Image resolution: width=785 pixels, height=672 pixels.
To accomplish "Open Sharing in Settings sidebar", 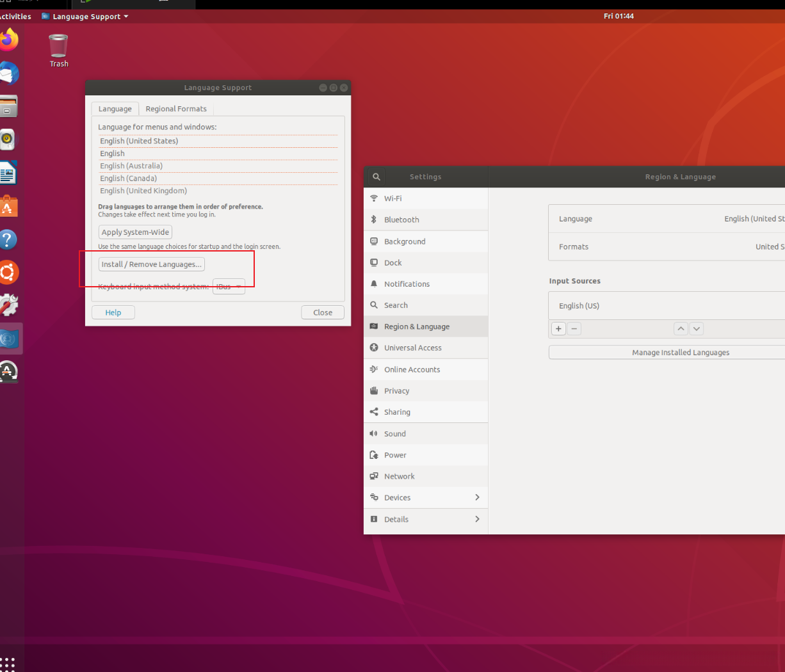I will [426, 412].
